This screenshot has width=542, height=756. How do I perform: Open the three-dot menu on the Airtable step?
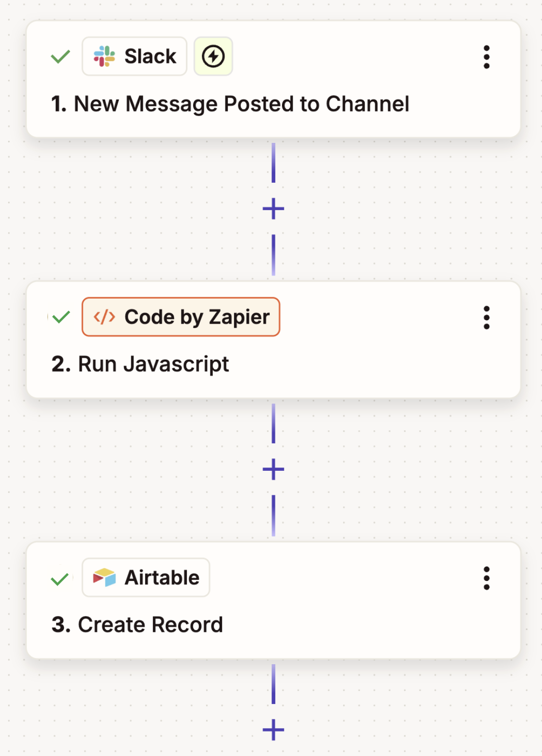[487, 578]
